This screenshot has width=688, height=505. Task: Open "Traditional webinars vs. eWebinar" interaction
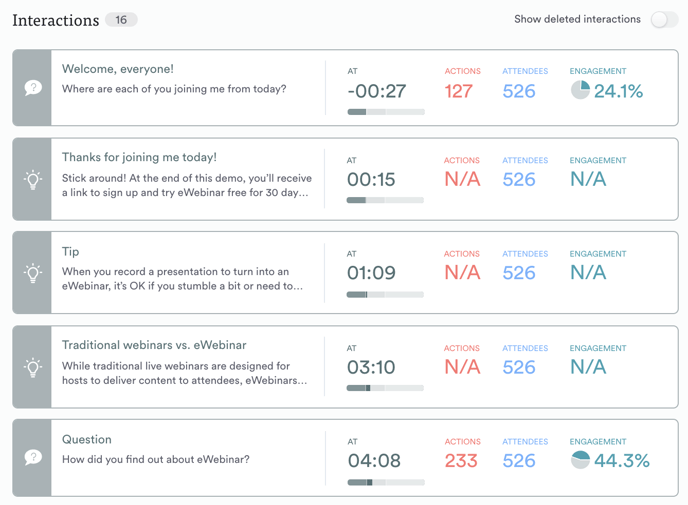pos(154,345)
